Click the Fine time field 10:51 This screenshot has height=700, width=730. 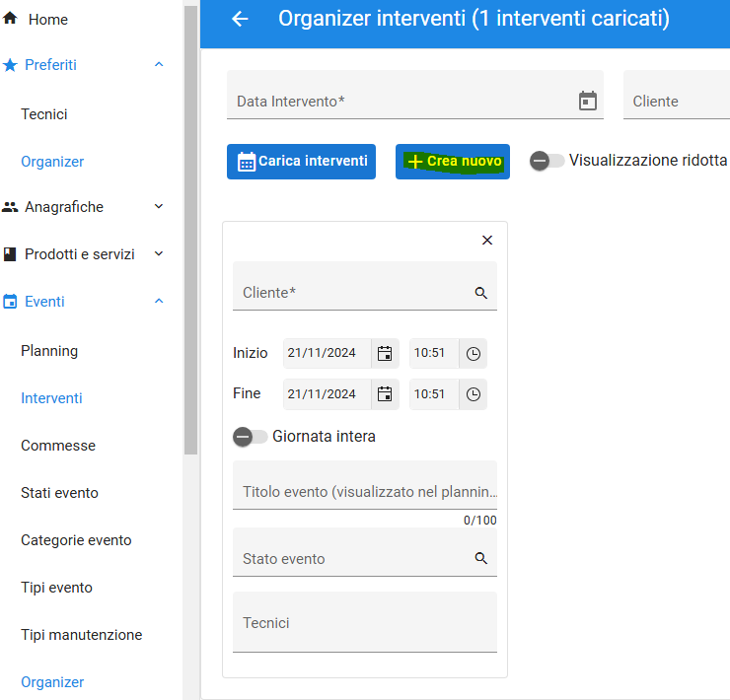[434, 394]
